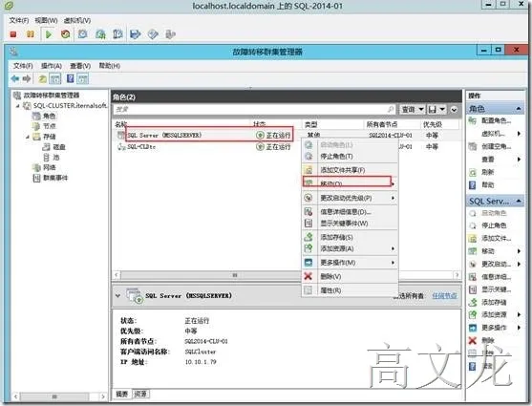
Task: Collapse the SQL Server detail pane chevron
Action: [x=117, y=296]
